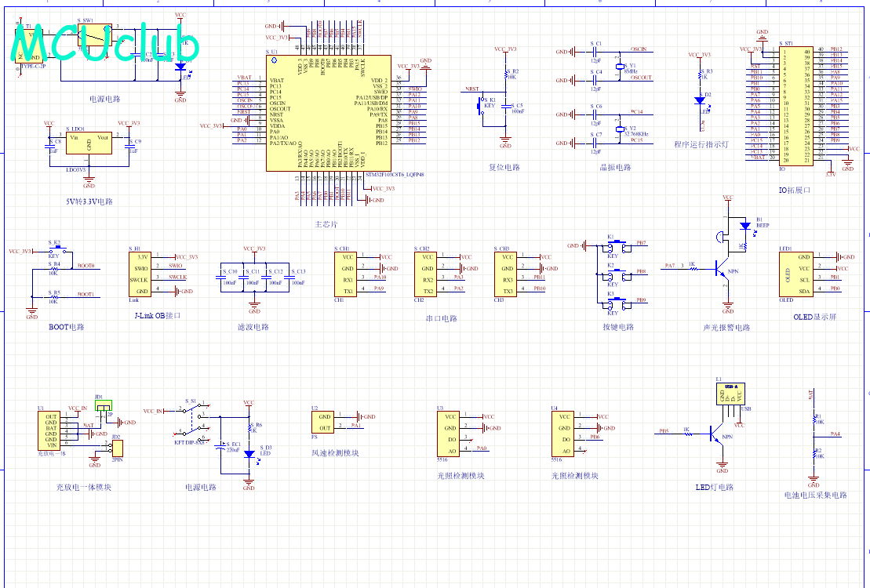Select the U2 wind speed sensor block
The image size is (870, 588).
pyautogui.click(x=323, y=422)
